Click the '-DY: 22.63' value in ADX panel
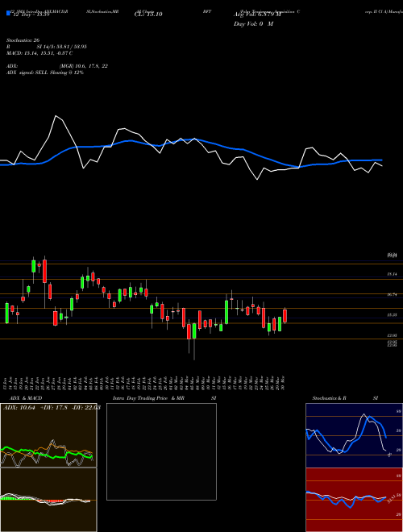 [85, 408]
